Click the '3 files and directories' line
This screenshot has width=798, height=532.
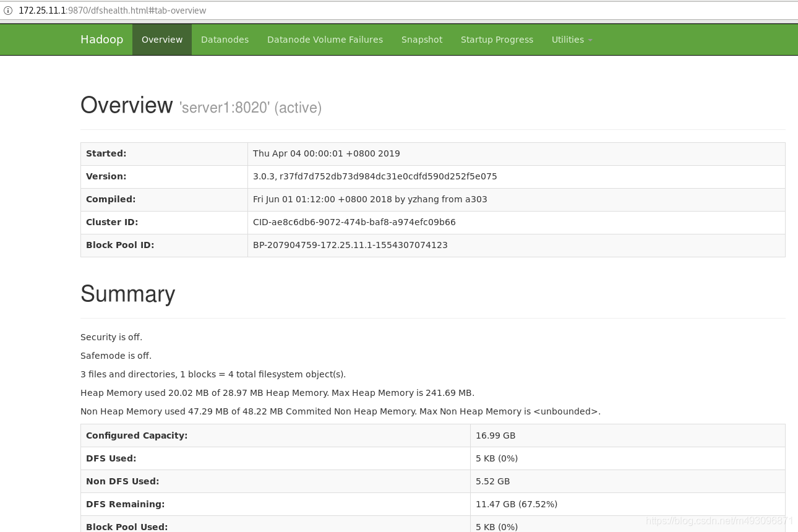point(213,374)
